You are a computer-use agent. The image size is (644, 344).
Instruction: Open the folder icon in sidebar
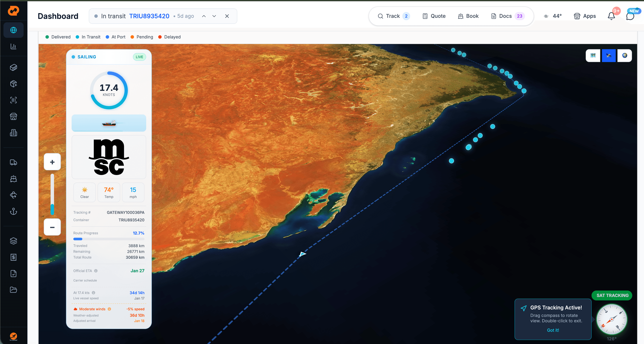point(14,290)
